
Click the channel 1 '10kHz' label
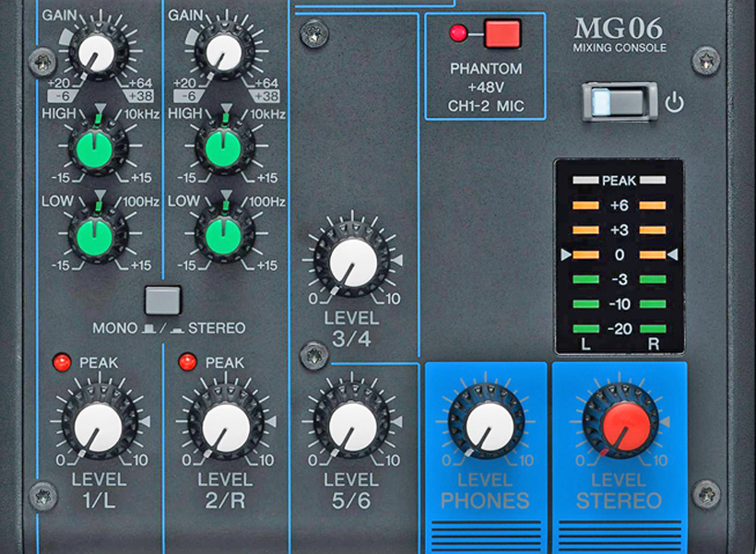coord(142,114)
